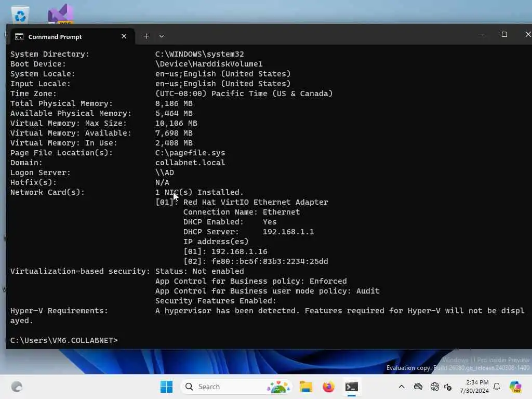Open Copilot Preview in the taskbar

tap(515, 387)
